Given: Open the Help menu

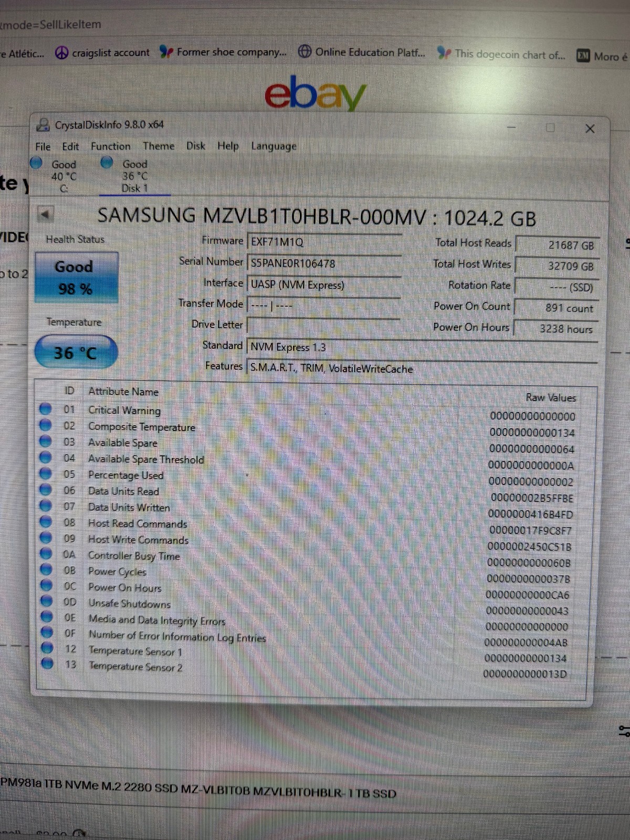Looking at the screenshot, I should pyautogui.click(x=228, y=145).
